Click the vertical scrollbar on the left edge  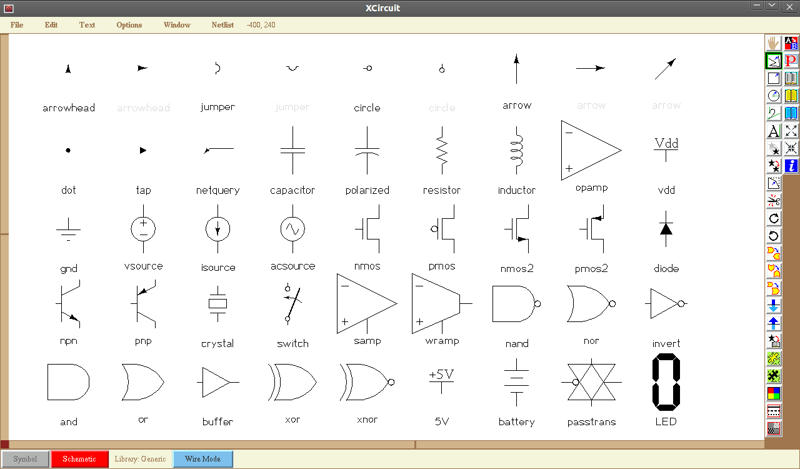[x=4, y=237]
